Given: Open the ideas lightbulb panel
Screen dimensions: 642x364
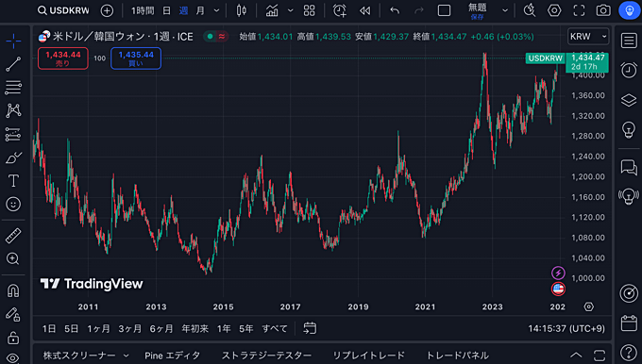Looking at the screenshot, I should 630,130.
